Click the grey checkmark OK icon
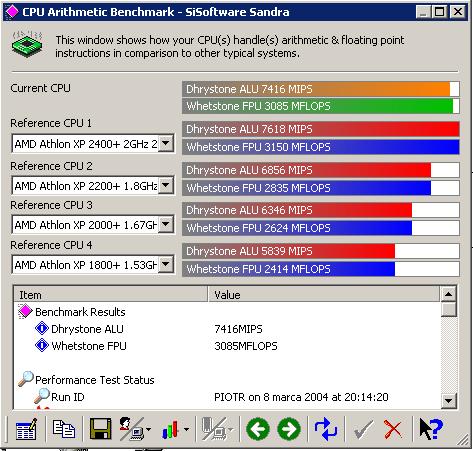This screenshot has width=473, height=451. [363, 429]
